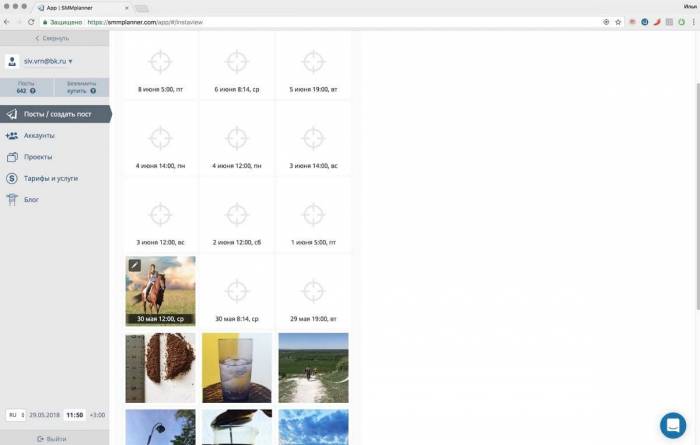
Task: Reload the page in browser
Action: 31,21
